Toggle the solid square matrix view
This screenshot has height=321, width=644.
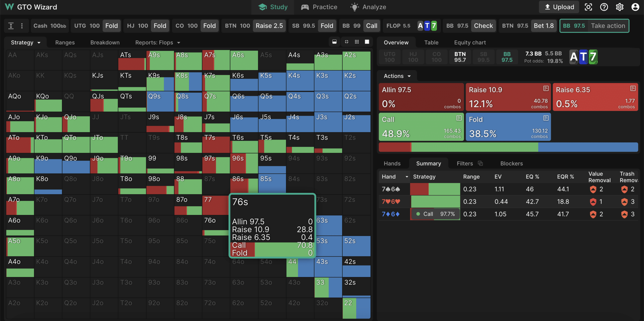[x=367, y=42]
